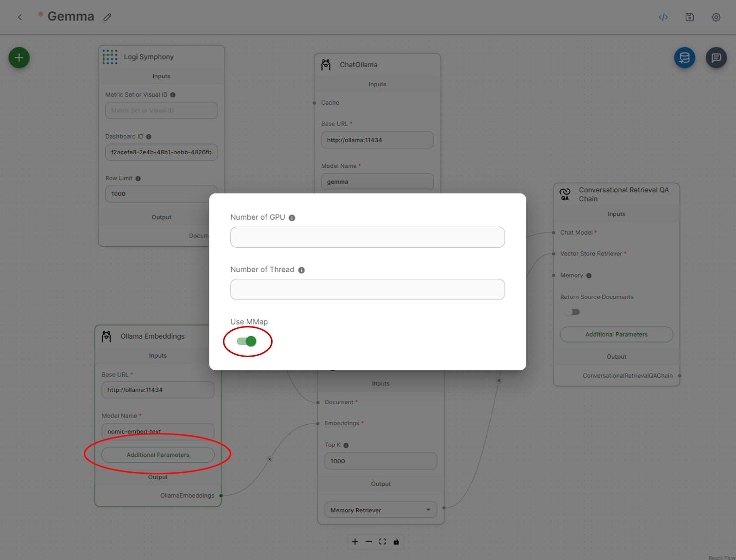
Task: Open the chat popup icon
Action: [x=716, y=57]
